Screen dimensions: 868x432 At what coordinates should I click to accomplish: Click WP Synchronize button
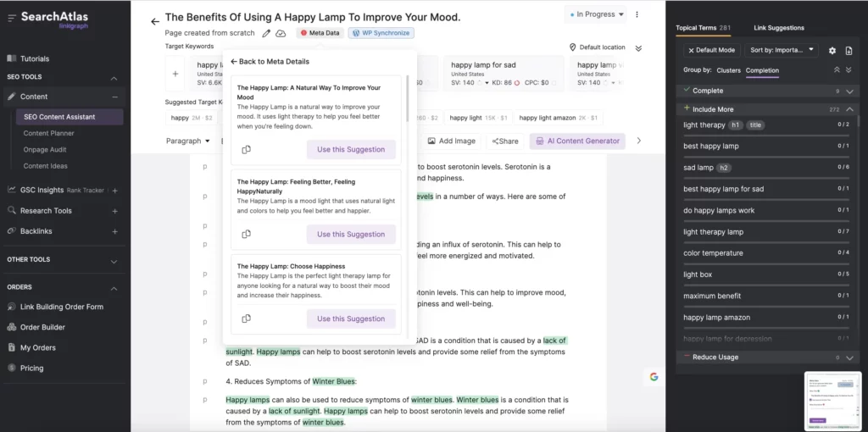[381, 33]
